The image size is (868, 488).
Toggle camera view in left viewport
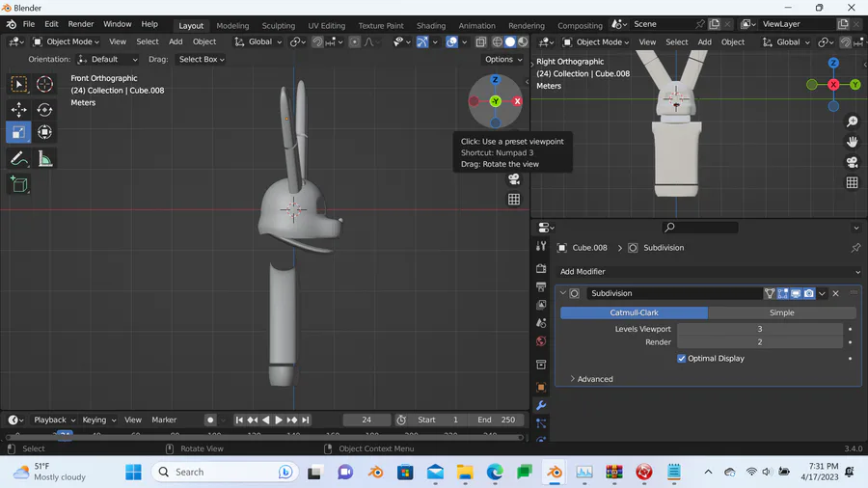click(x=514, y=178)
